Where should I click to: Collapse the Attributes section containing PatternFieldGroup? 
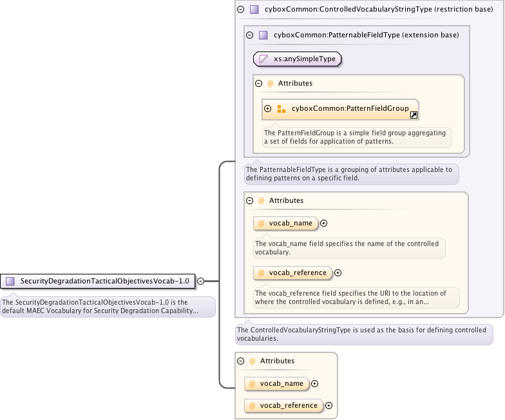pyautogui.click(x=259, y=84)
